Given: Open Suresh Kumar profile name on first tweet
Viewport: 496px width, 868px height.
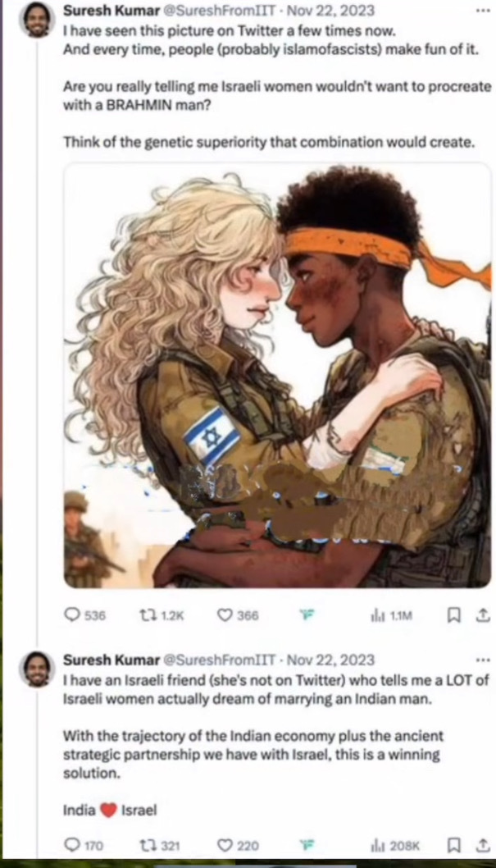Looking at the screenshot, I should coord(111,11).
